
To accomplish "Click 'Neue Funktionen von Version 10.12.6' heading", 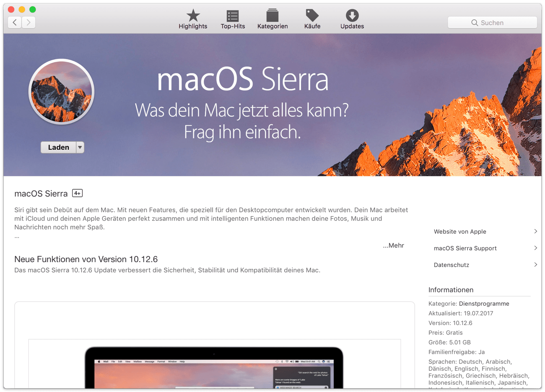I will pos(86,259).
